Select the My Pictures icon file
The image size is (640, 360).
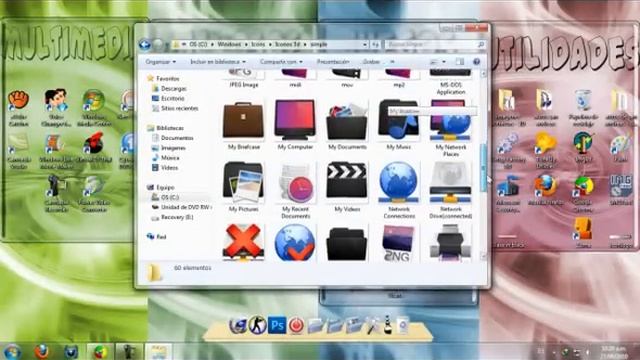[243, 188]
